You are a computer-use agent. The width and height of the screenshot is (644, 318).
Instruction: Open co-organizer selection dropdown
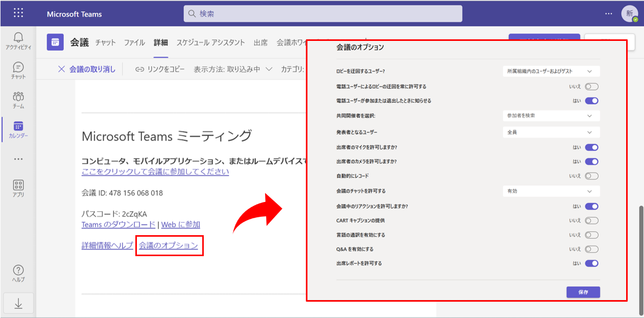point(551,116)
